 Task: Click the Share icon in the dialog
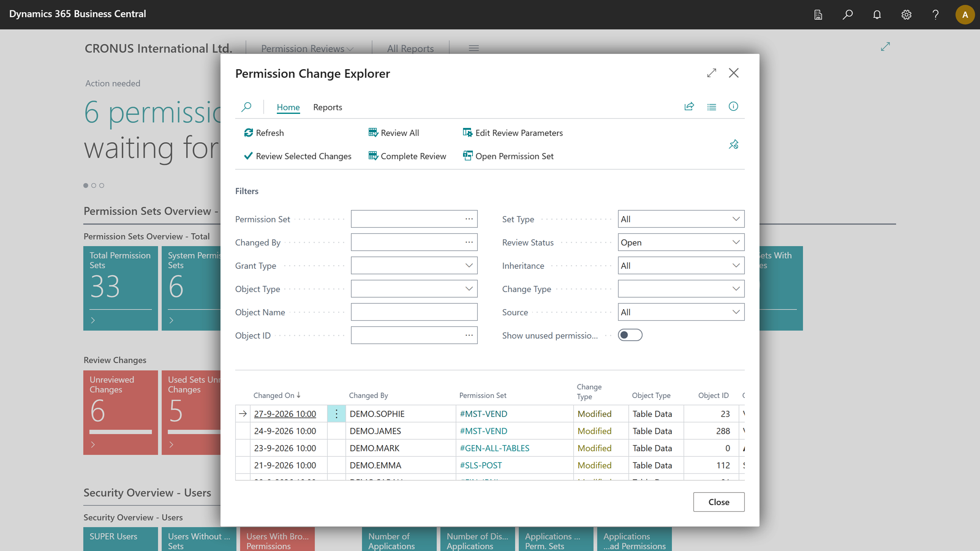click(x=689, y=107)
